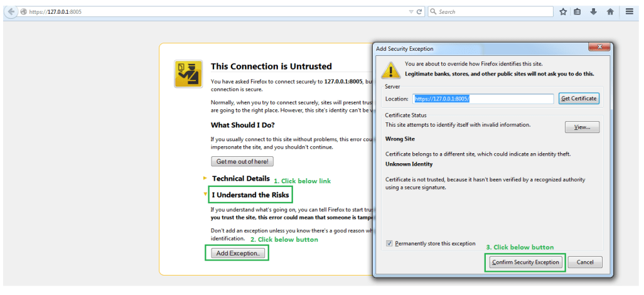This screenshot has width=644, height=295.
Task: Bookmark this page with star icon
Action: tap(563, 11)
